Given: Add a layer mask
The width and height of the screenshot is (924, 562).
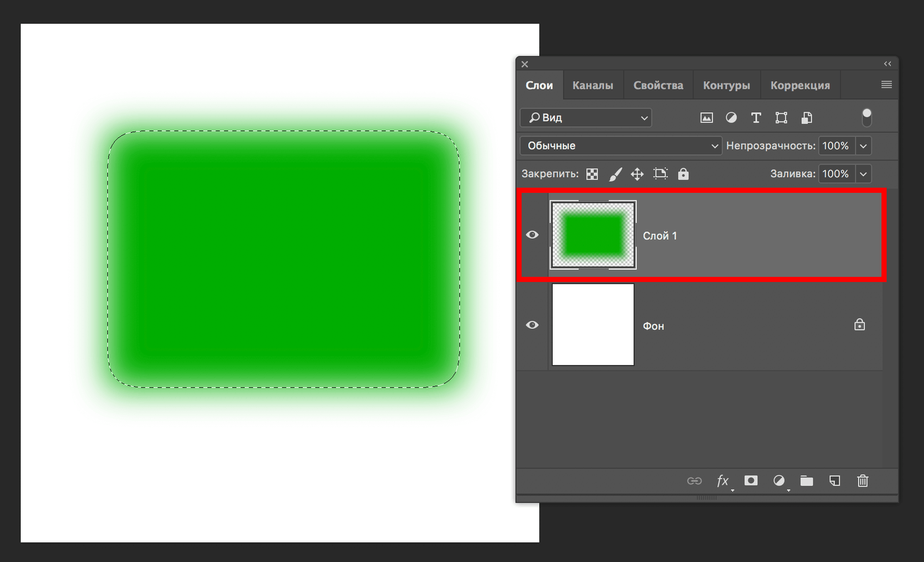Looking at the screenshot, I should (751, 481).
